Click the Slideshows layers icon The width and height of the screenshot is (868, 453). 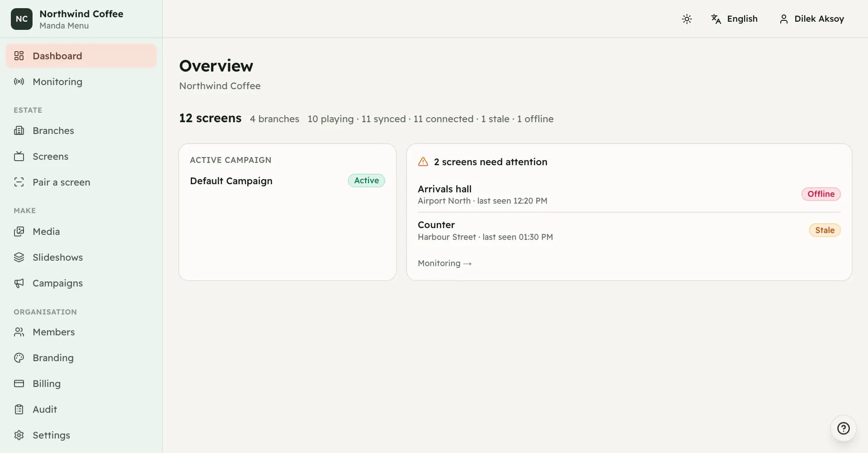click(19, 257)
